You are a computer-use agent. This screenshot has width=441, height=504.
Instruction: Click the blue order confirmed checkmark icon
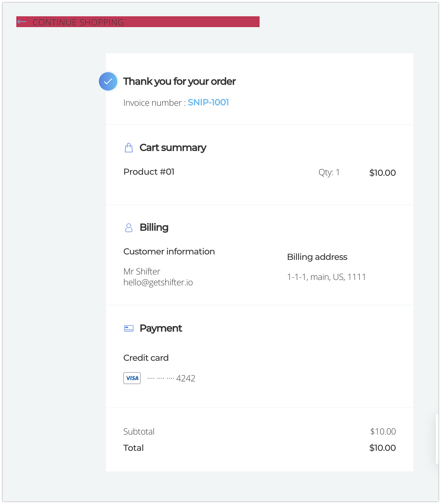[108, 81]
